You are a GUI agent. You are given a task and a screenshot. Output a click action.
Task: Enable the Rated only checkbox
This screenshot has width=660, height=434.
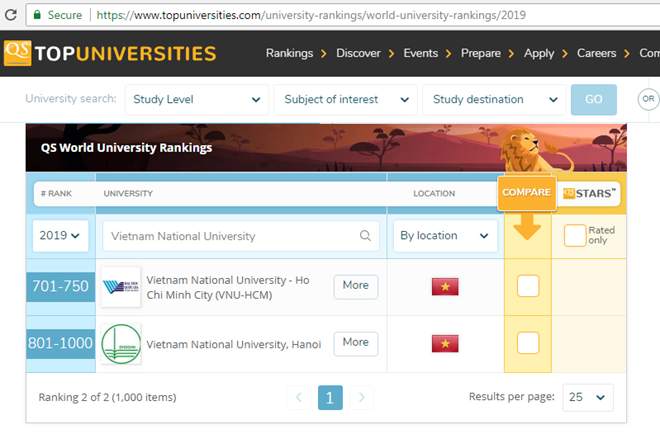[574, 236]
